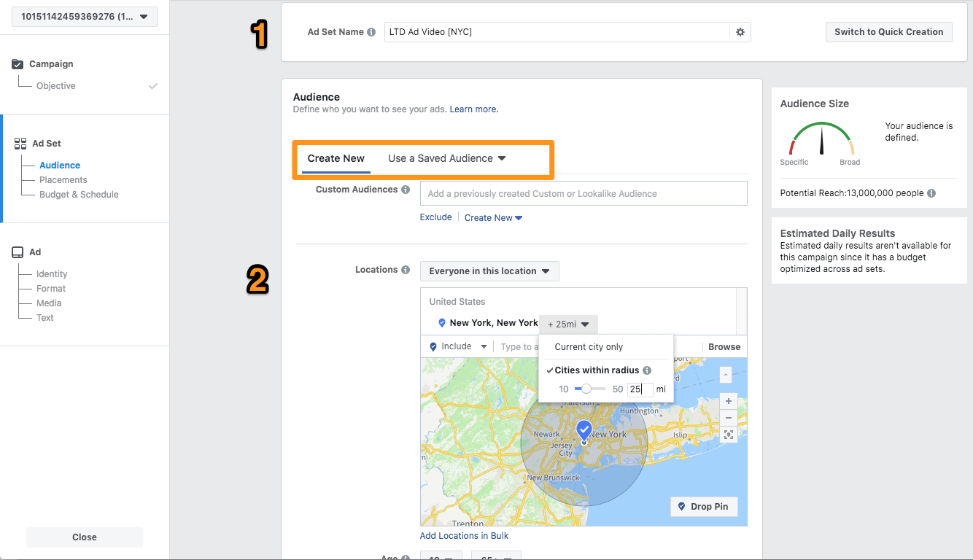The height and width of the screenshot is (560, 973).
Task: Go to Budget & Schedule section
Action: coord(79,195)
